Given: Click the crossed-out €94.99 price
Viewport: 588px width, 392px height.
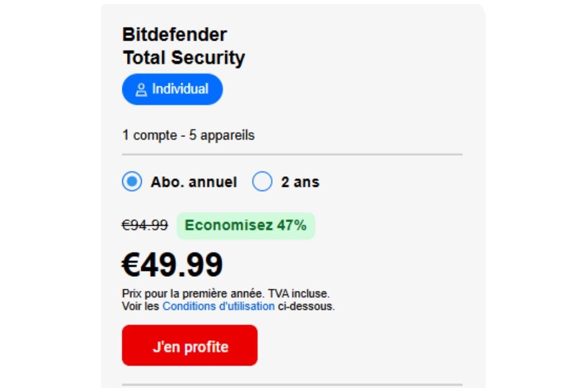Looking at the screenshot, I should click(145, 226).
